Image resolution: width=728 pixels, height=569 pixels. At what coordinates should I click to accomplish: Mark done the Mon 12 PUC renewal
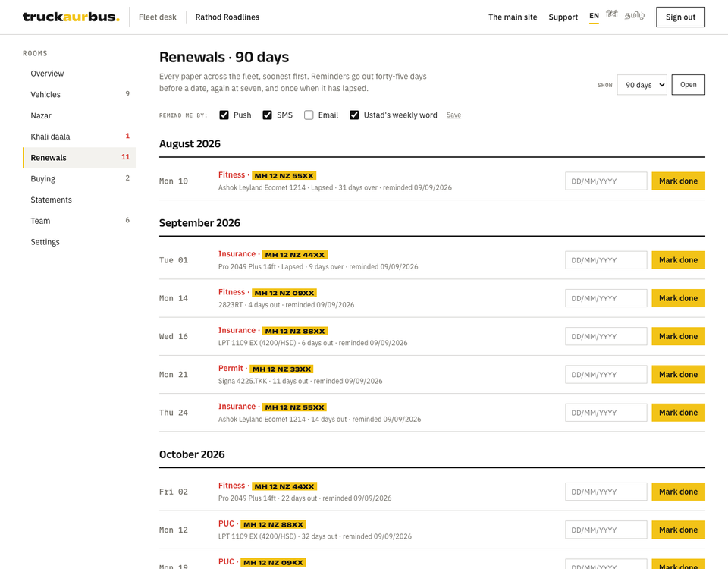[x=678, y=530]
